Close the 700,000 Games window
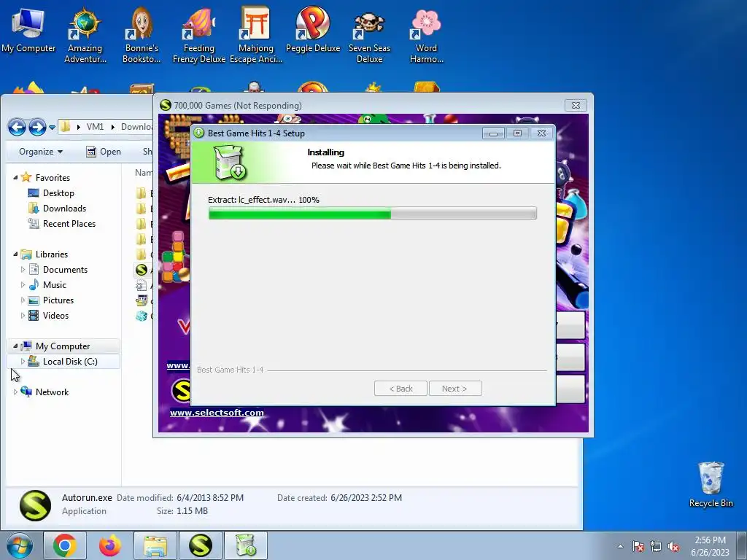The width and height of the screenshot is (747, 560). point(576,105)
